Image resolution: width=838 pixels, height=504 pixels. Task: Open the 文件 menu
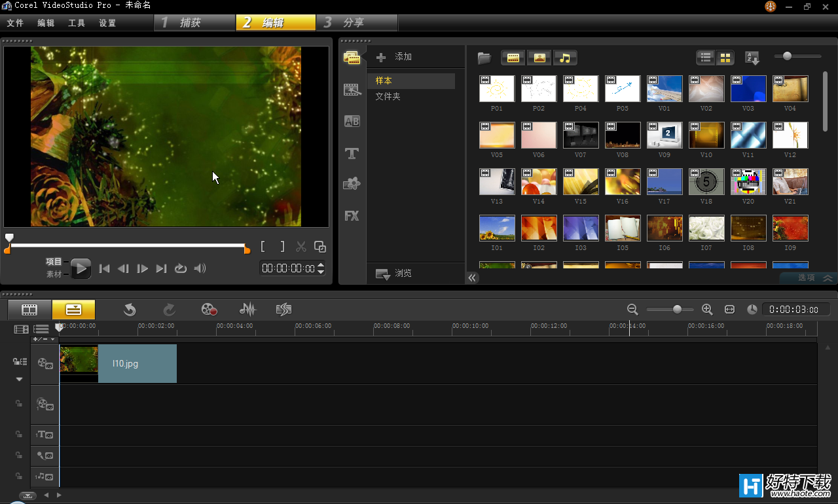[15, 23]
